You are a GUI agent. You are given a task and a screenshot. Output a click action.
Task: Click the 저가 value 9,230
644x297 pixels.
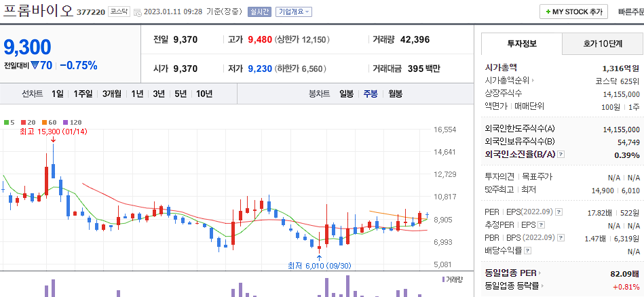pos(260,68)
